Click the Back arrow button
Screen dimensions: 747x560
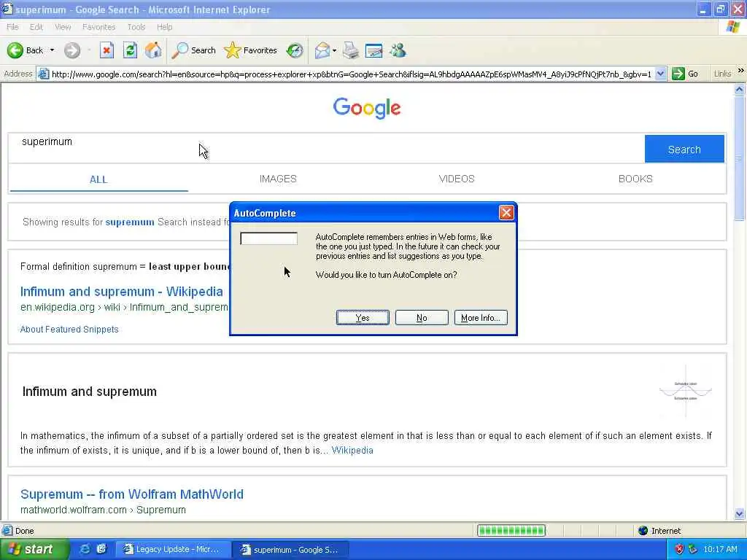click(x=26, y=50)
